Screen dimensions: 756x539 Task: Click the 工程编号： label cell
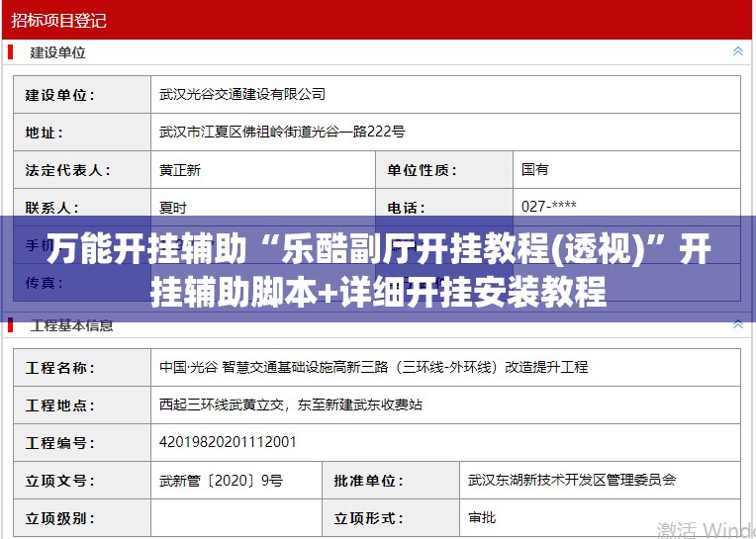(82, 443)
